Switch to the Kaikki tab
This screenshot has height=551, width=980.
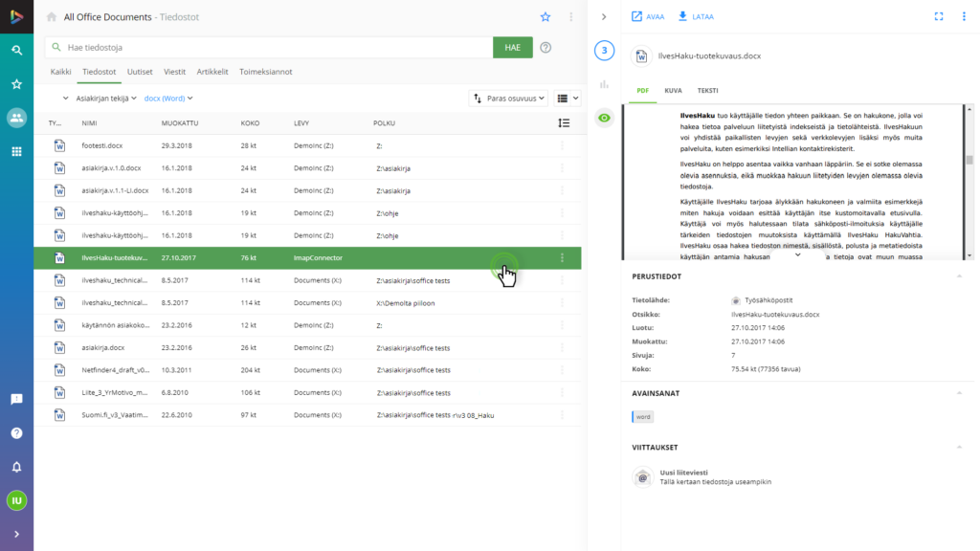click(x=60, y=72)
